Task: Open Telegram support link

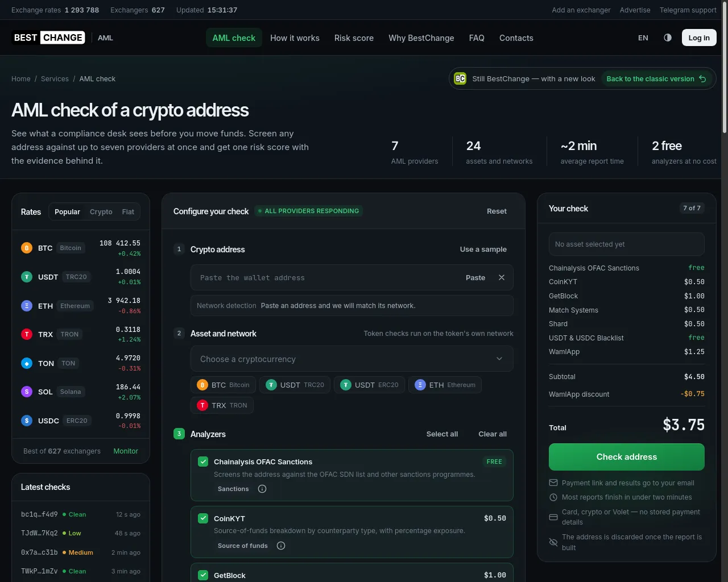Action: pos(688,10)
